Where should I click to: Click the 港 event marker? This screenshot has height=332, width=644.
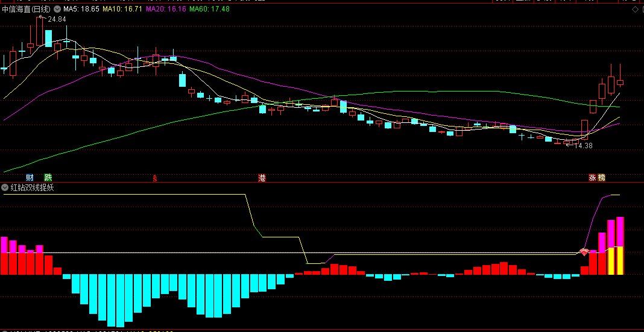262,178
